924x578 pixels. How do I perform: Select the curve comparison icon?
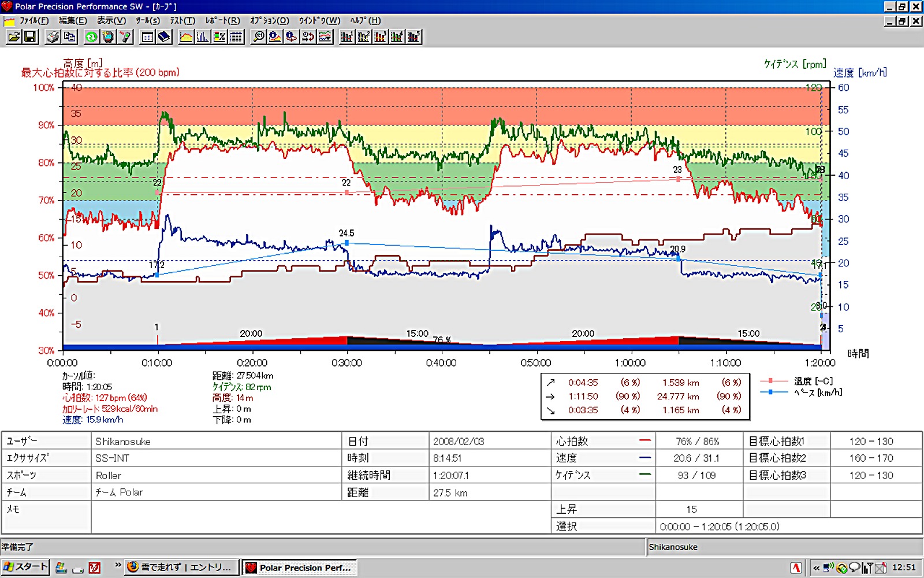coord(325,36)
